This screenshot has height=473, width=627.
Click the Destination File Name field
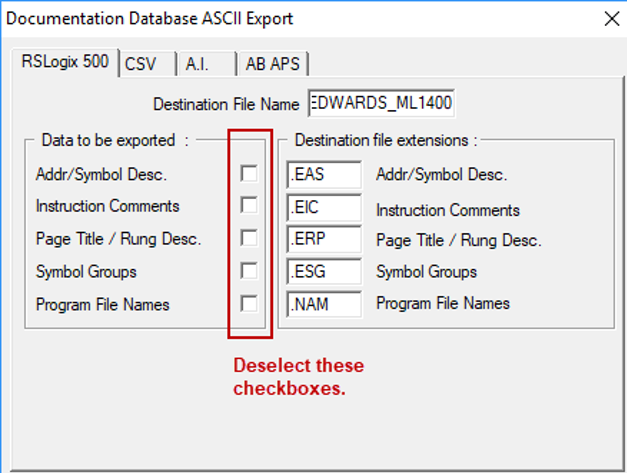(x=381, y=103)
